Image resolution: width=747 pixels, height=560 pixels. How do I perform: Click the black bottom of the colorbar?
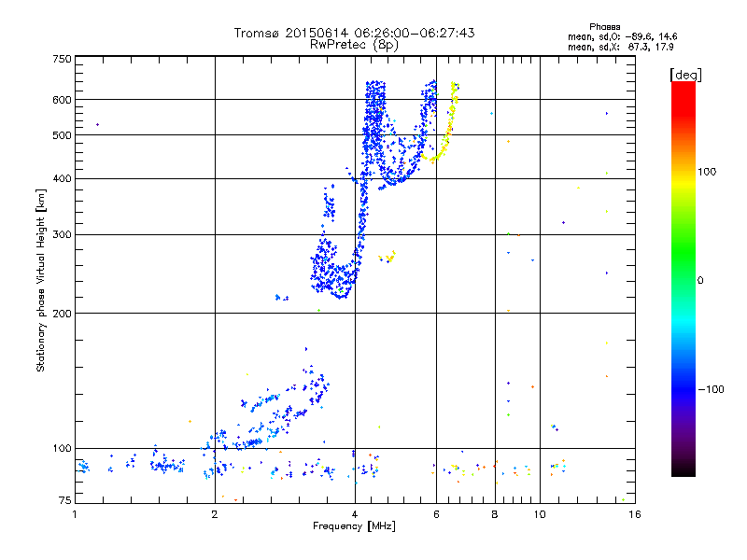click(x=684, y=469)
